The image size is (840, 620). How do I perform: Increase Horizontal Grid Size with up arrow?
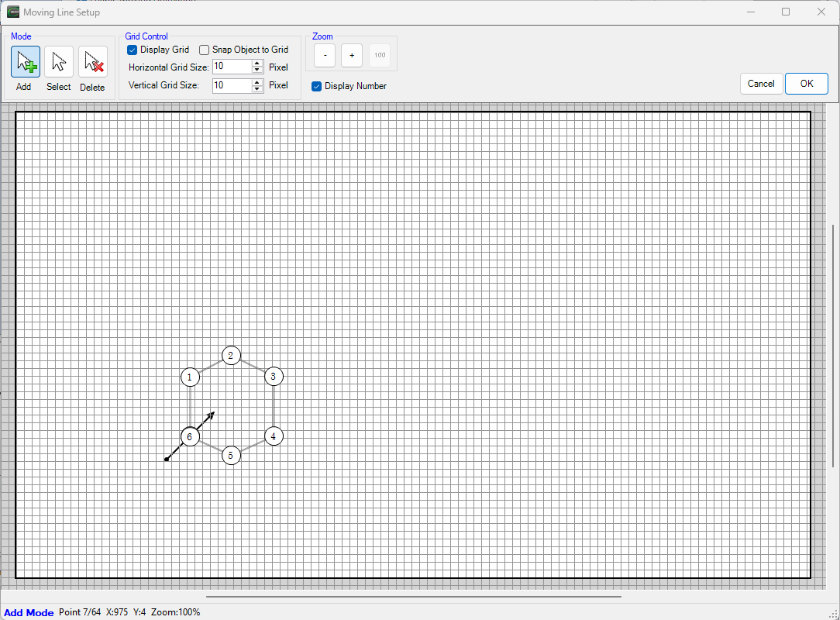tap(258, 64)
